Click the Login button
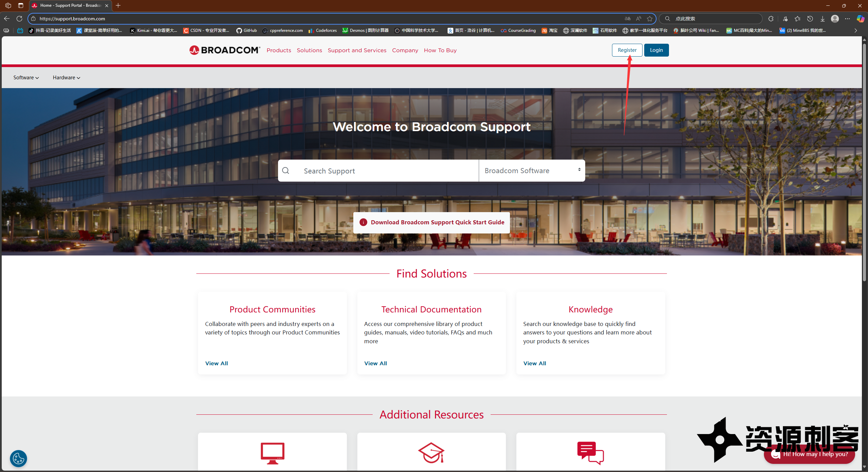 [x=656, y=50]
